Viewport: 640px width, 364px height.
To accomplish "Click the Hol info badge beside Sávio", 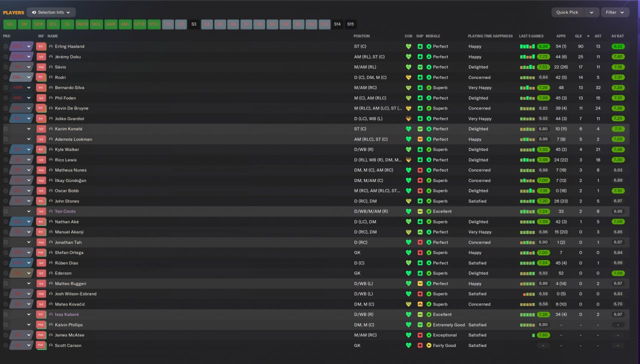I will click(41, 67).
